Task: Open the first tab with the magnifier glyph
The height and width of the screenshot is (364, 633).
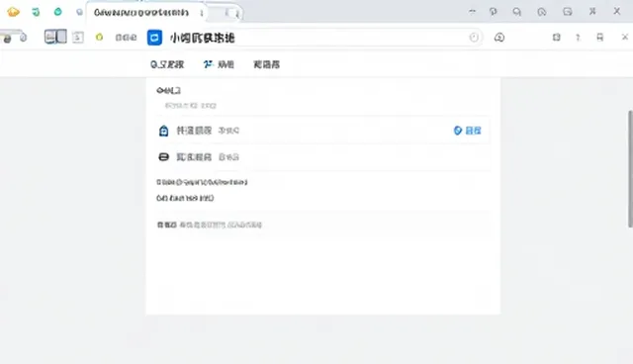Action: 167,64
